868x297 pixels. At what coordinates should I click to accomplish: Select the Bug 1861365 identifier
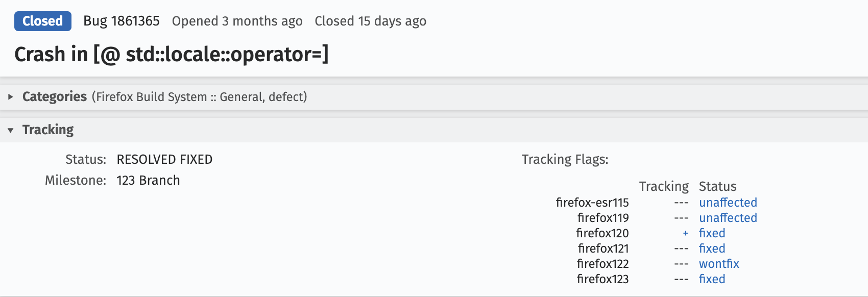pyautogui.click(x=122, y=21)
